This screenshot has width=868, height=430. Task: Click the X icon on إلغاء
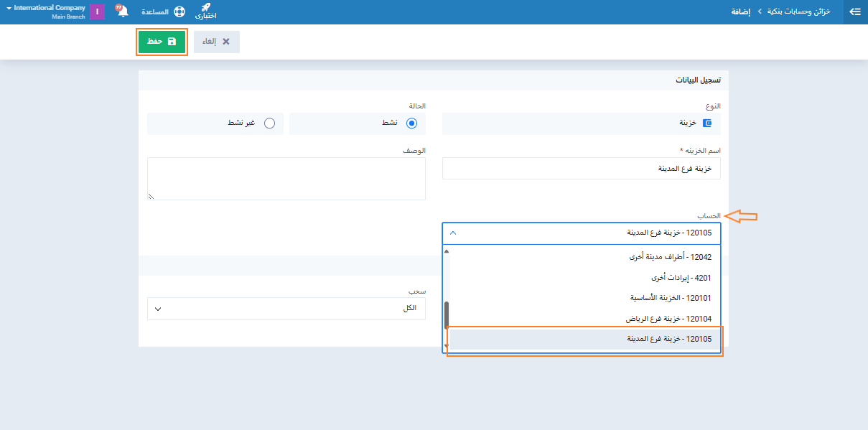[226, 42]
